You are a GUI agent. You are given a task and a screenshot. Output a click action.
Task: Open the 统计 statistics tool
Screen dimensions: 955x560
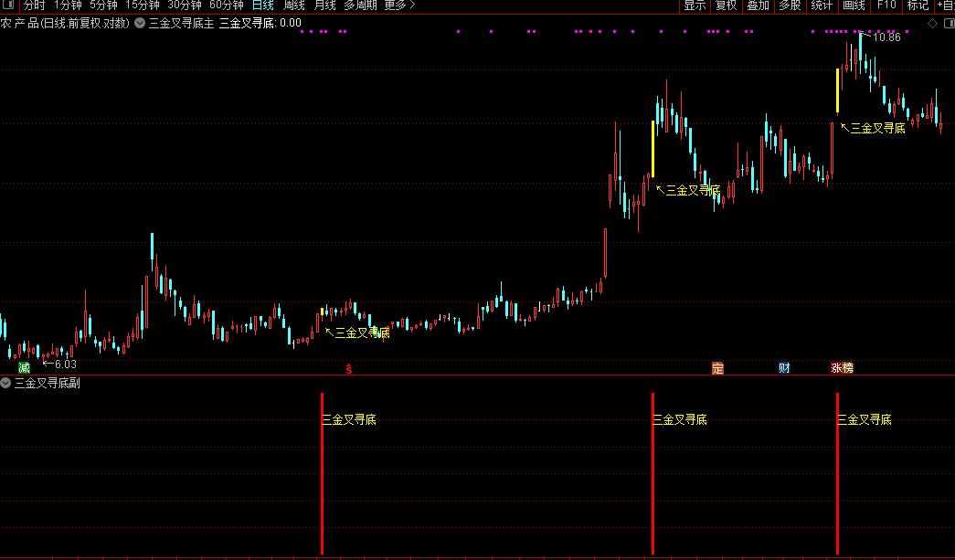click(x=822, y=6)
